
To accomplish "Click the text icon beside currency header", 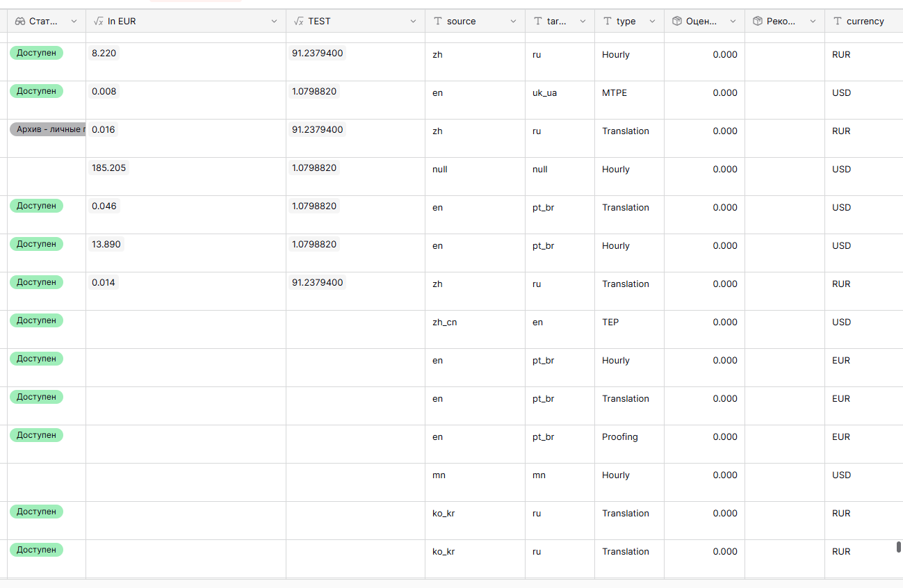I will (x=838, y=22).
